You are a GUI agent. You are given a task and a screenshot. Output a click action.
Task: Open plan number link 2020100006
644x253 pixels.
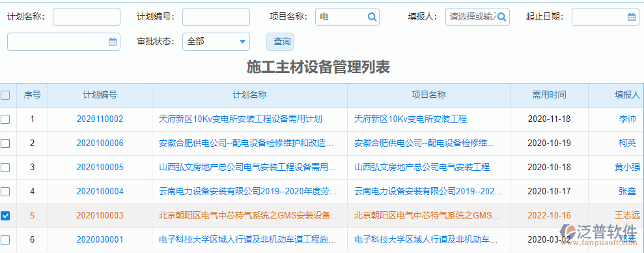point(100,143)
